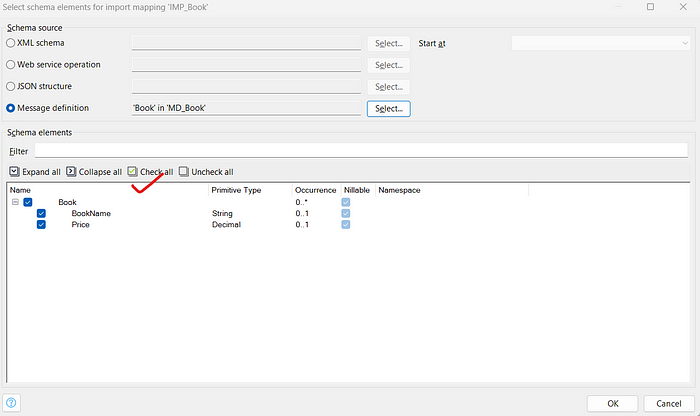Select the Message definition radio button
The height and width of the screenshot is (416, 700).
11,108
